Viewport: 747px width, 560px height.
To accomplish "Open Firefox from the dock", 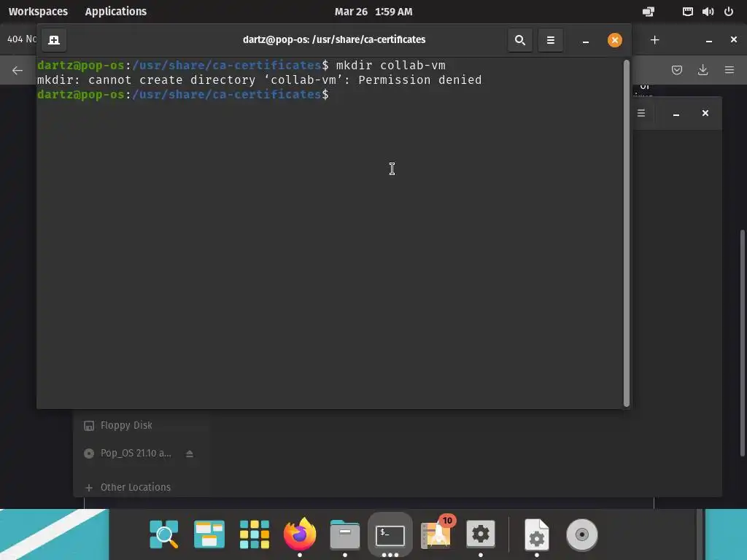I will [300, 534].
